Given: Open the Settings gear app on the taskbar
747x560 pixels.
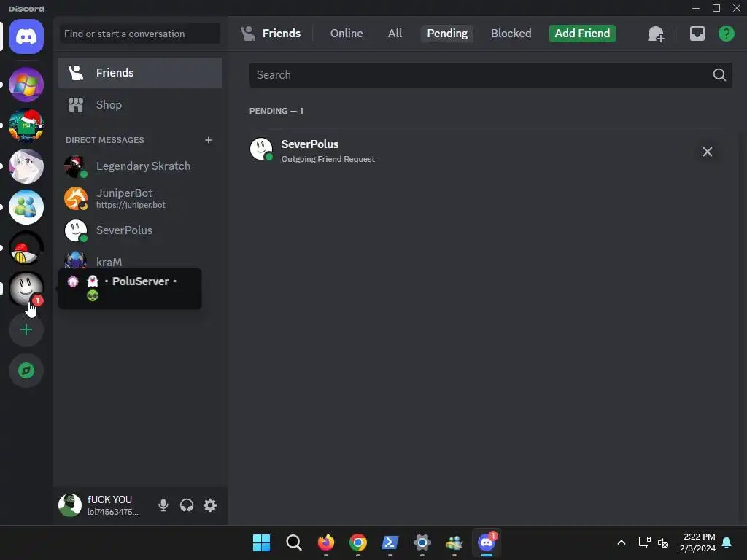Looking at the screenshot, I should (422, 542).
